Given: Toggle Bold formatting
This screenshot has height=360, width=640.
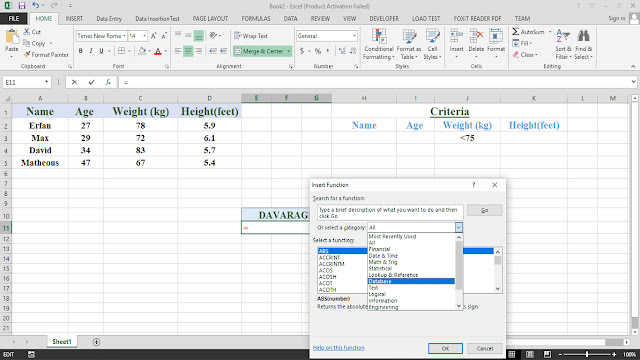Looking at the screenshot, I should (80, 51).
